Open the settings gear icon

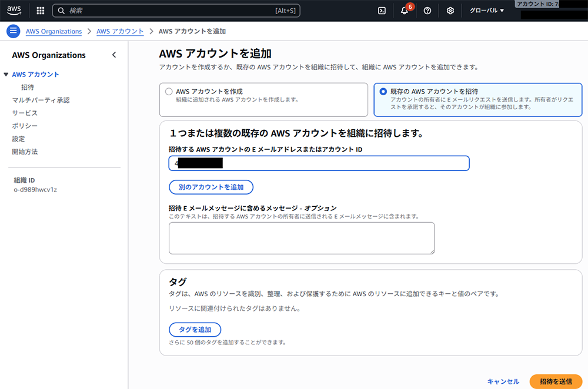tap(450, 11)
